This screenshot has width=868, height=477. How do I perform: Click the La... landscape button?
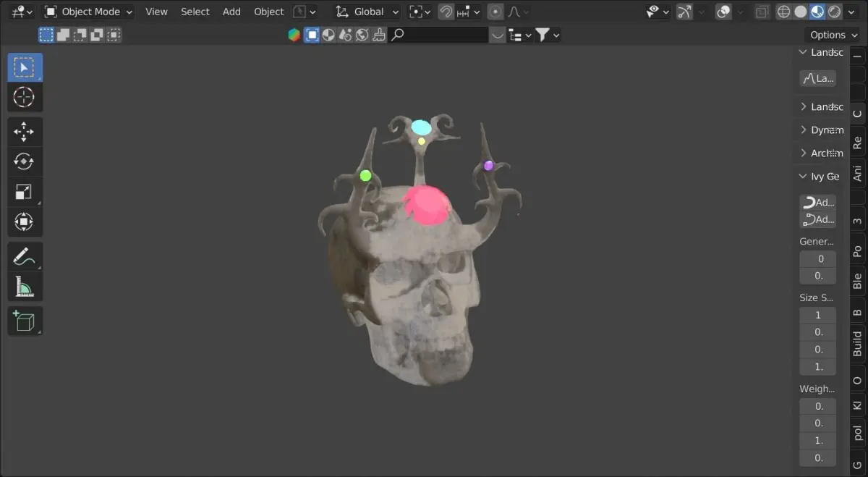click(818, 78)
